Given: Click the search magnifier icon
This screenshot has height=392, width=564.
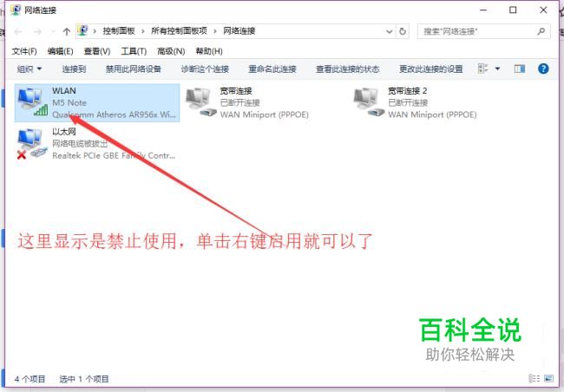Looking at the screenshot, I should 541,31.
